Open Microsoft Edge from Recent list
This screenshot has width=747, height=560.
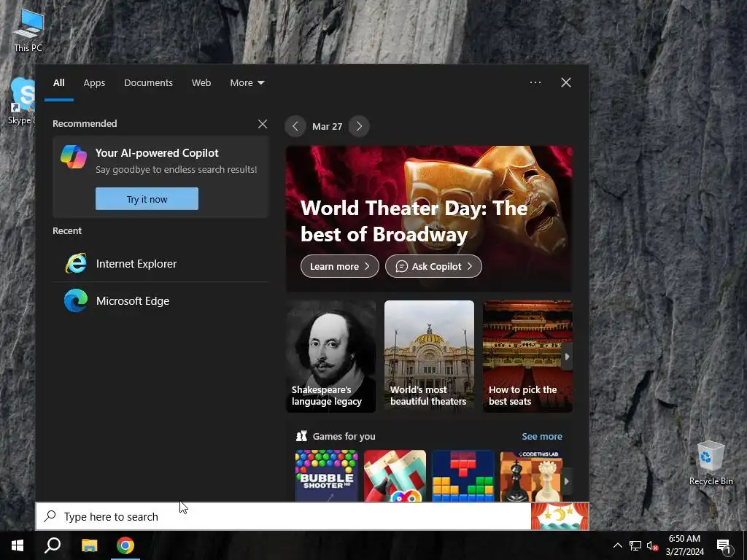click(161, 300)
